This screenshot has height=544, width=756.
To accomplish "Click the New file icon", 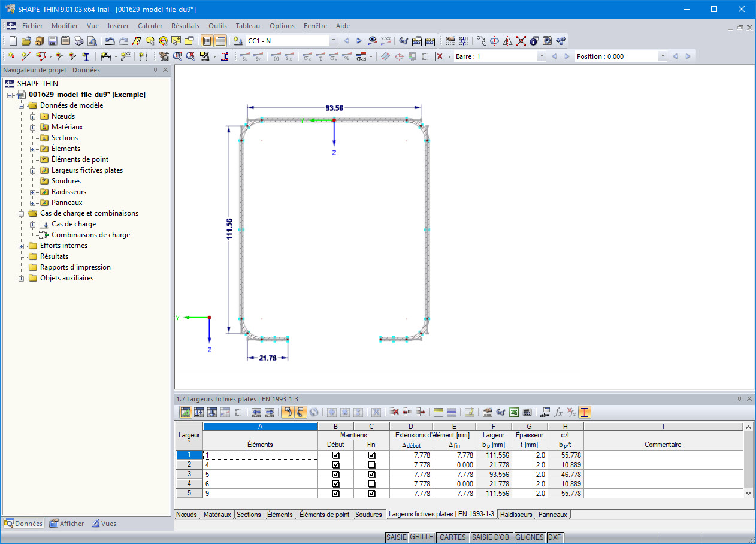I will point(13,41).
